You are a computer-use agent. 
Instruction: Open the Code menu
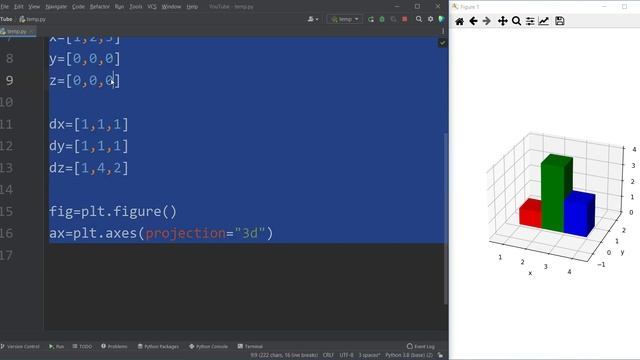click(78, 7)
